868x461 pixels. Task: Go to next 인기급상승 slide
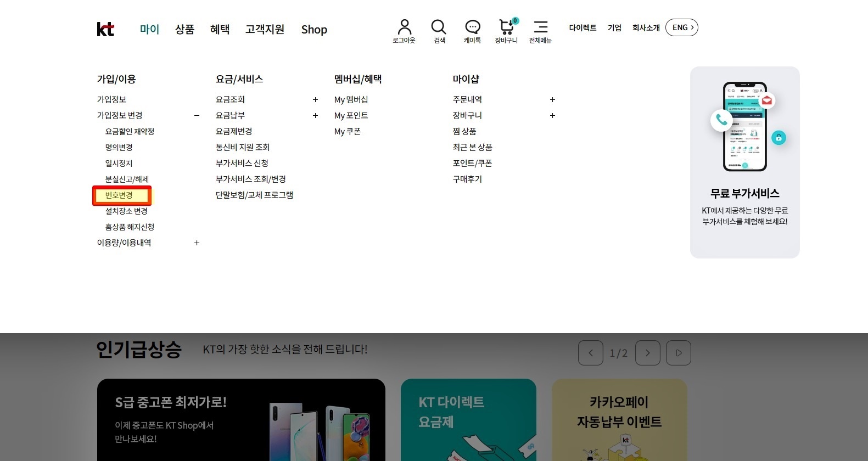648,353
